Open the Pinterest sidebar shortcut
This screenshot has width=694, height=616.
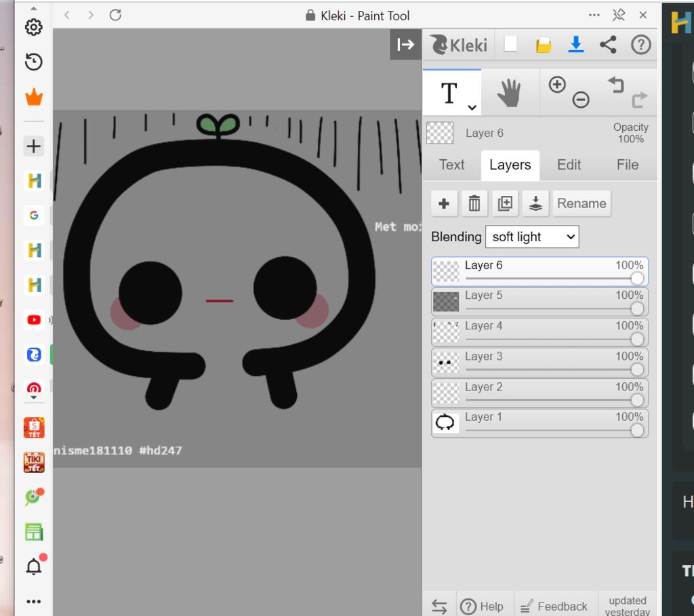coord(34,388)
